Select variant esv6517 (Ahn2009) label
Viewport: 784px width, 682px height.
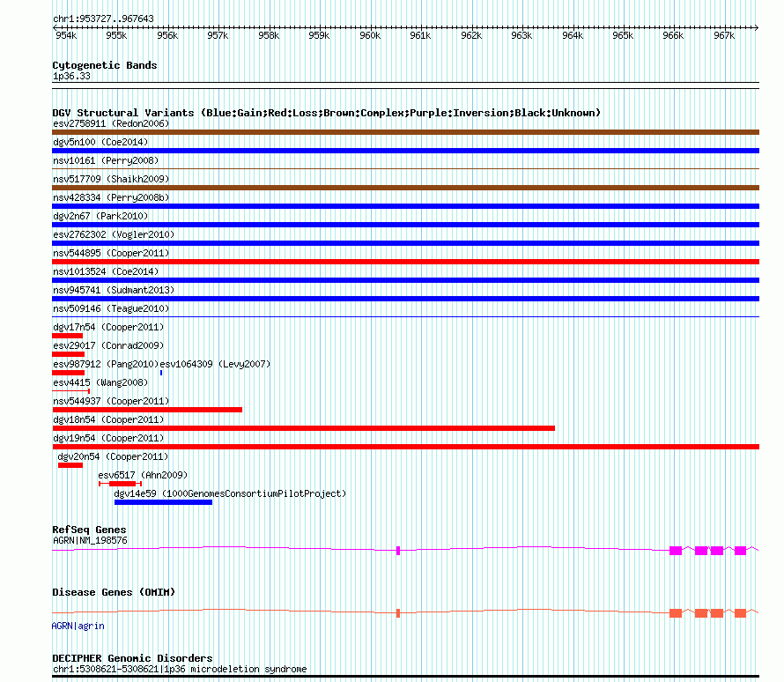[143, 475]
